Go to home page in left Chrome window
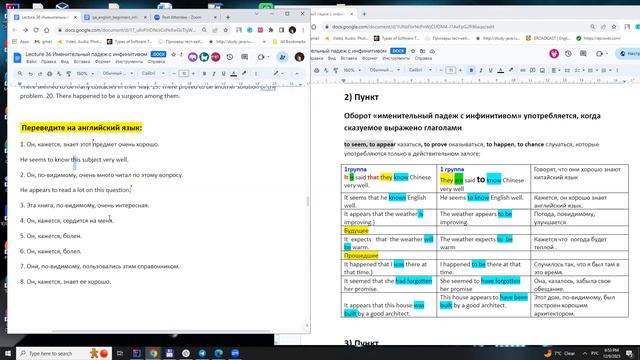This screenshot has height=360, width=640. [47, 30]
